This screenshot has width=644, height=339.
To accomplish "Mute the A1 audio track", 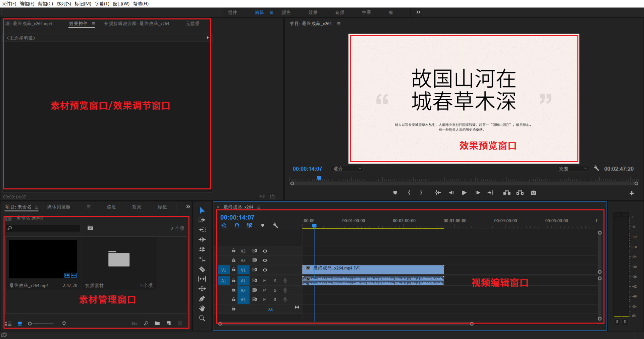I will (x=265, y=281).
